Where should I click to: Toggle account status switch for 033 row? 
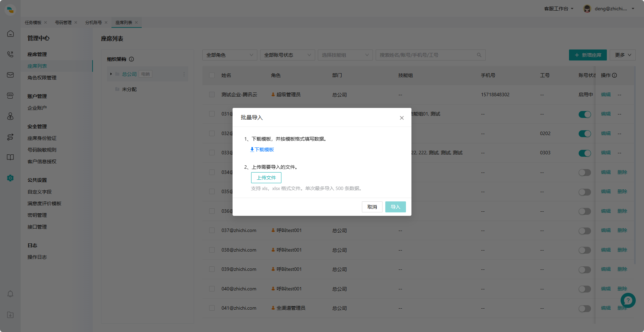[x=584, y=153]
